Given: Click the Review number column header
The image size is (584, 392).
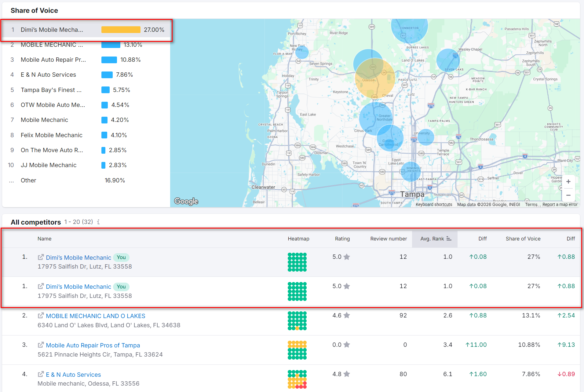Looking at the screenshot, I should [x=388, y=239].
